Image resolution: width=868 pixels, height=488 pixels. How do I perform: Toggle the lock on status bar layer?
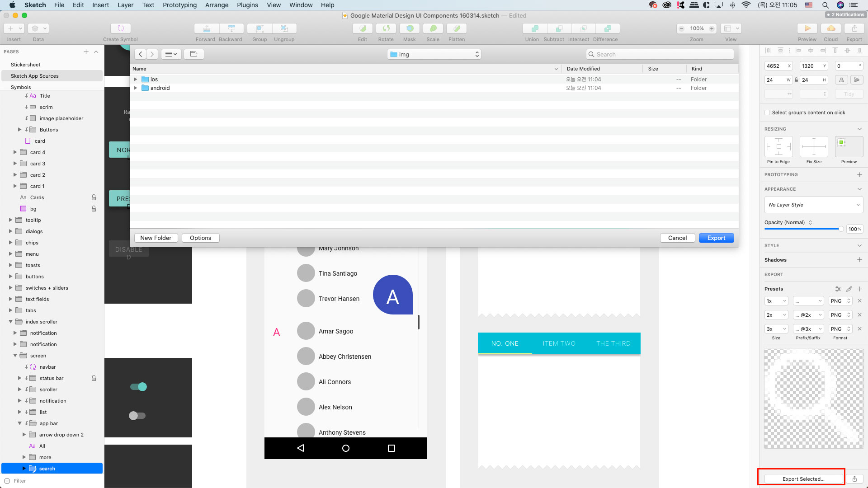[x=94, y=378]
